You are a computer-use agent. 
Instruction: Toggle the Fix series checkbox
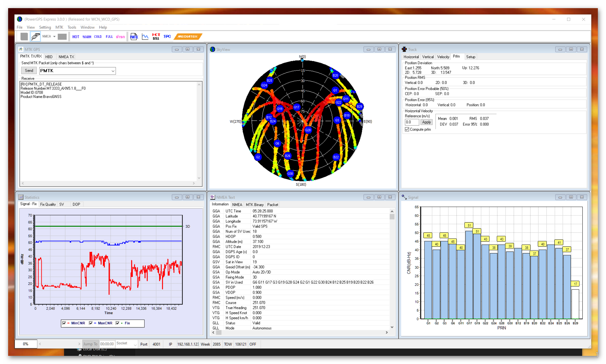point(117,323)
